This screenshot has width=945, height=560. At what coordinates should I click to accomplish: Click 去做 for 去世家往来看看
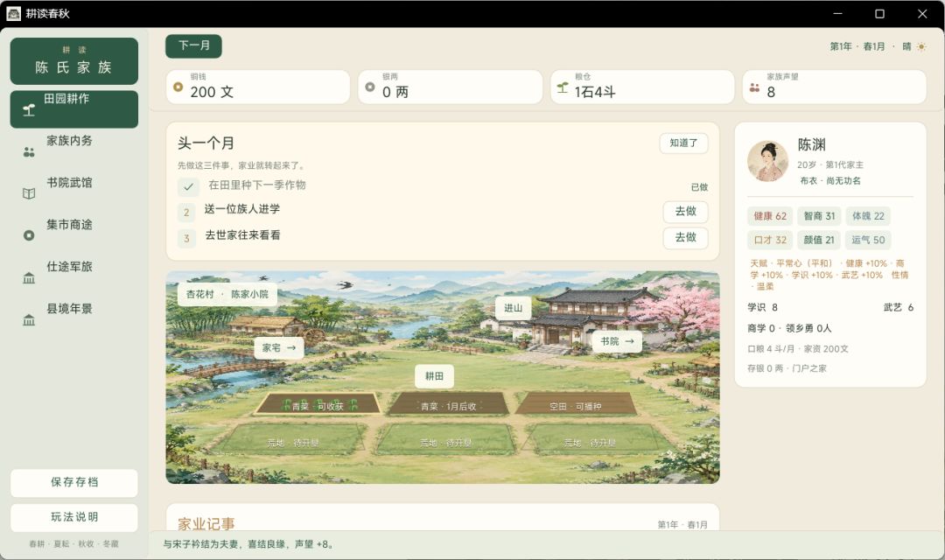685,237
